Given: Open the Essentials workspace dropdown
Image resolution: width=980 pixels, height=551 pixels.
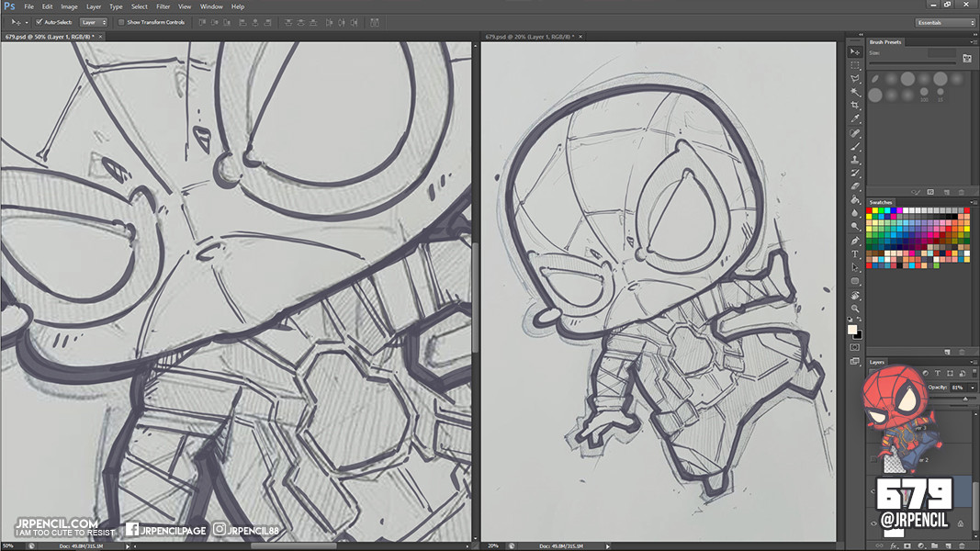Looking at the screenshot, I should [946, 22].
